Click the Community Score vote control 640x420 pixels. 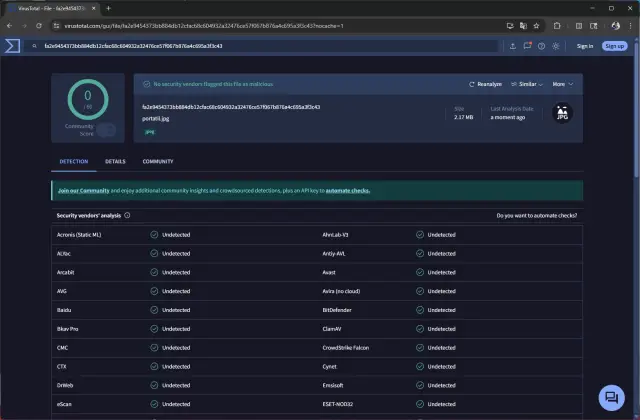coord(106,130)
